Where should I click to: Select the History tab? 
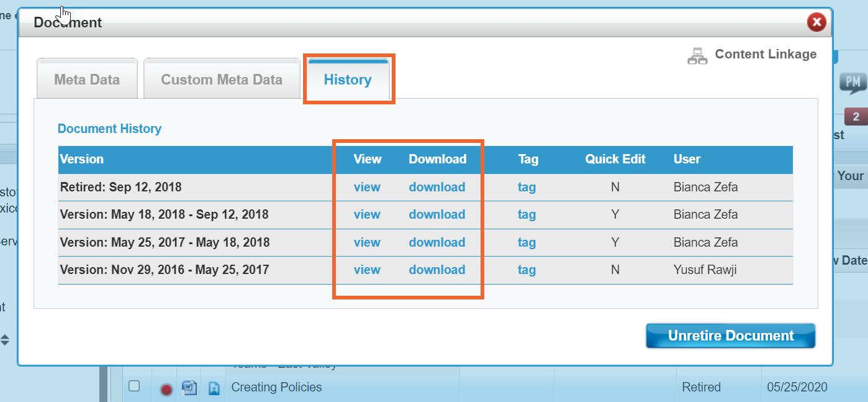point(348,80)
